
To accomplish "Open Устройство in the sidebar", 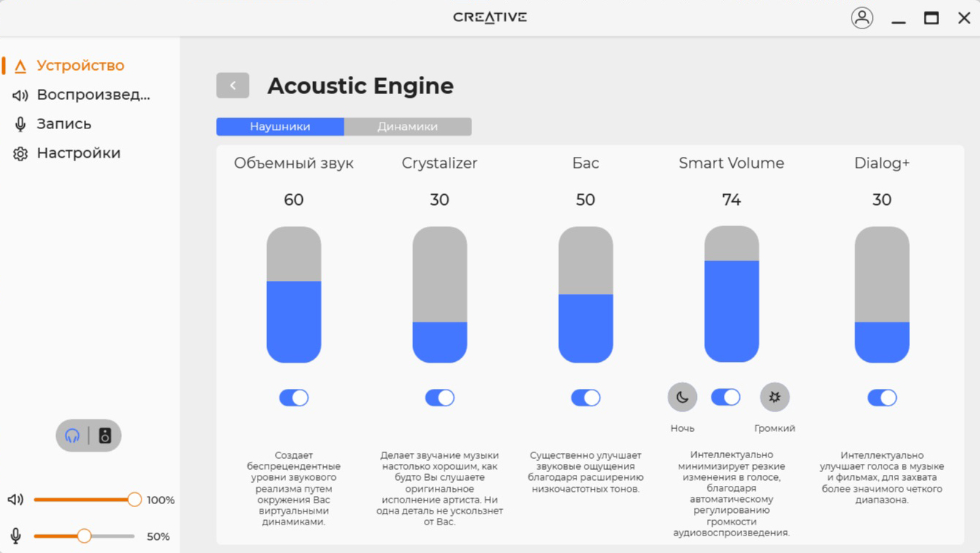I will tap(80, 66).
